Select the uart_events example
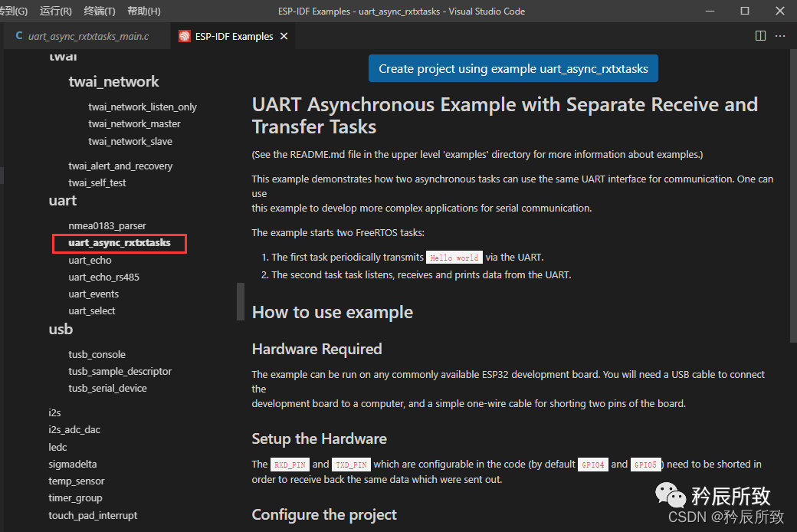The image size is (797, 532). point(93,294)
